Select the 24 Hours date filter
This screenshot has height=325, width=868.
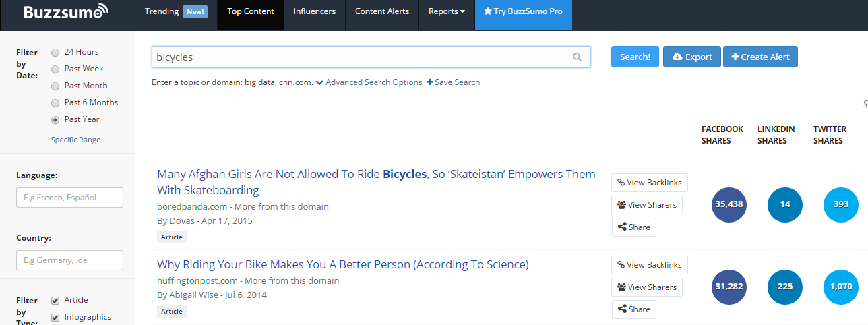[55, 52]
